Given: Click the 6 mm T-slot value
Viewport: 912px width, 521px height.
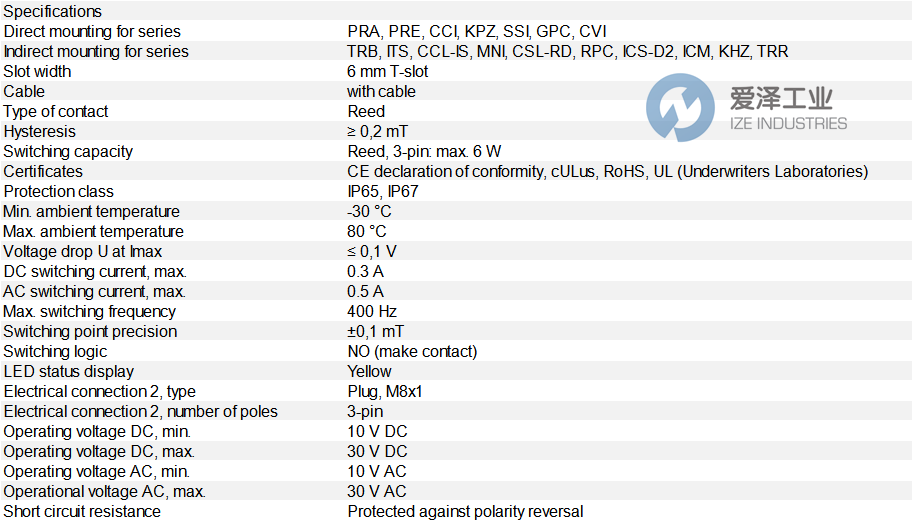Looking at the screenshot, I should pyautogui.click(x=389, y=71).
